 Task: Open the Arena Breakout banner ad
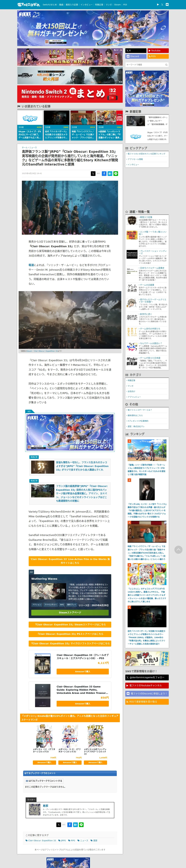(x=70, y=76)
